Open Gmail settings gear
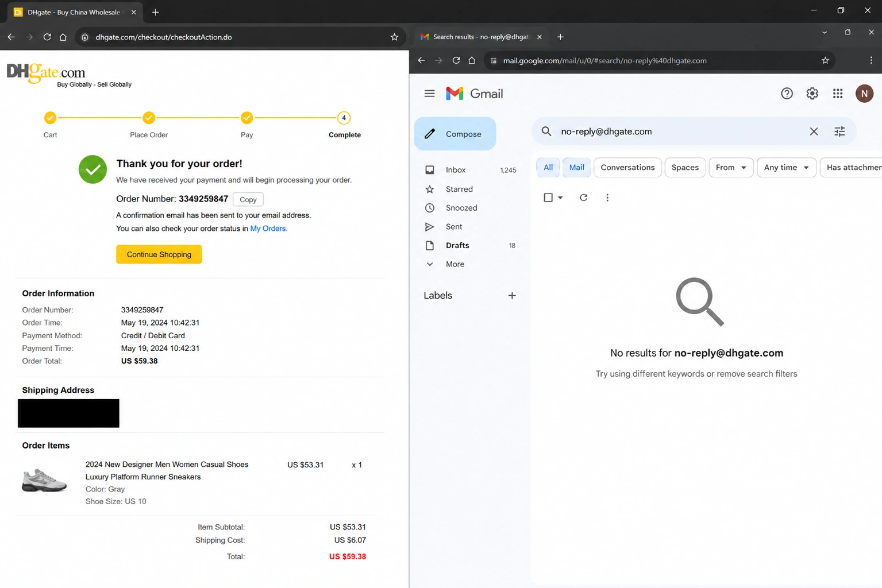 click(x=812, y=94)
